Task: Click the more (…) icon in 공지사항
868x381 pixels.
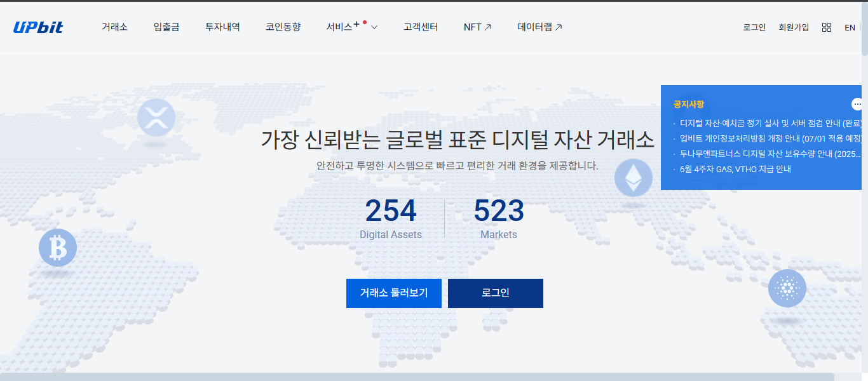Action: coord(857,104)
